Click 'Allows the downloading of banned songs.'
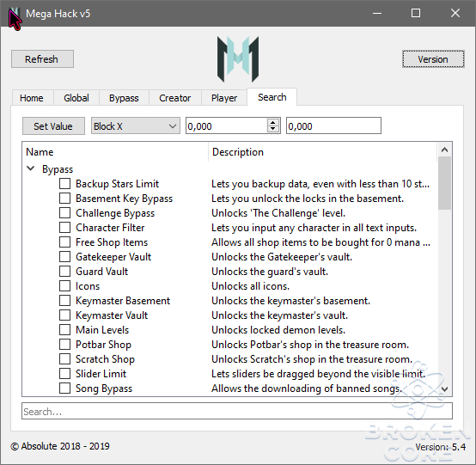Image resolution: width=476 pixels, height=465 pixels. pos(307,389)
